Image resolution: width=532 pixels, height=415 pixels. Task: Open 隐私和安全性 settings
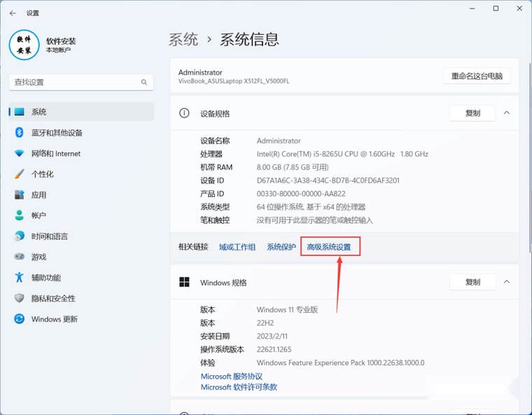(x=81, y=298)
